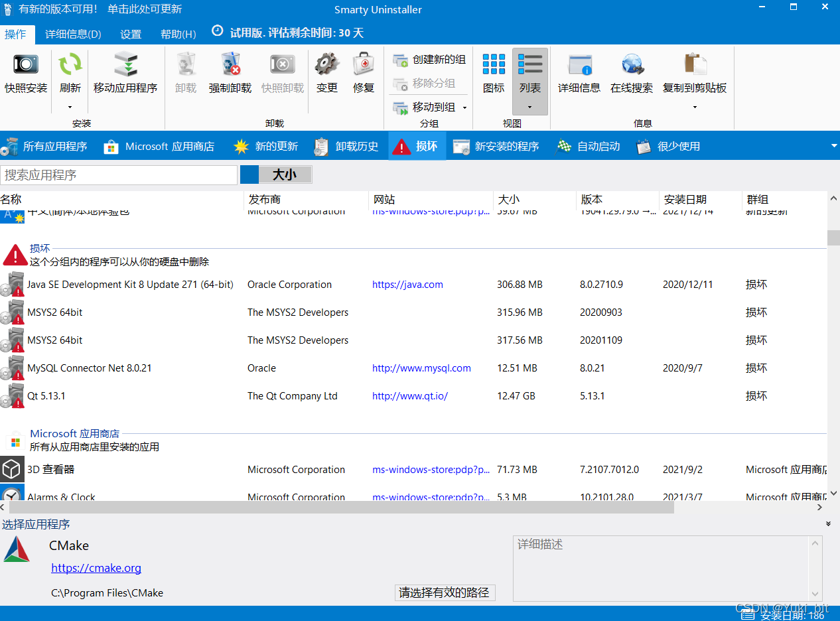
Task: Show 很少使用 filter tab
Action: point(668,146)
